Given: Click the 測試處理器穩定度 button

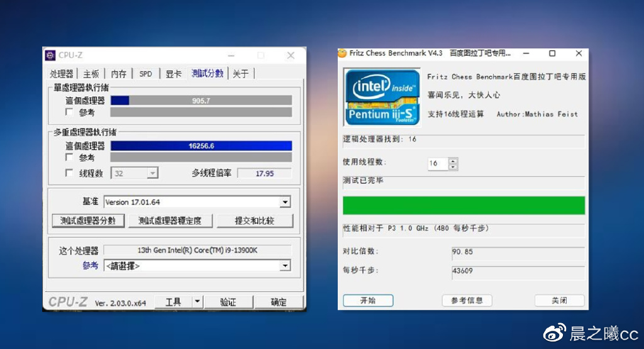Looking at the screenshot, I should pyautogui.click(x=170, y=221).
